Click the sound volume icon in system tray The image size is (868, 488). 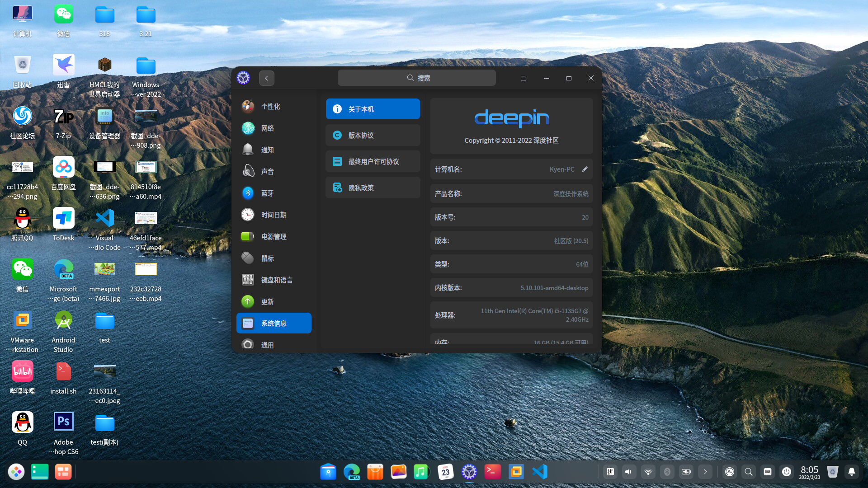(x=629, y=472)
